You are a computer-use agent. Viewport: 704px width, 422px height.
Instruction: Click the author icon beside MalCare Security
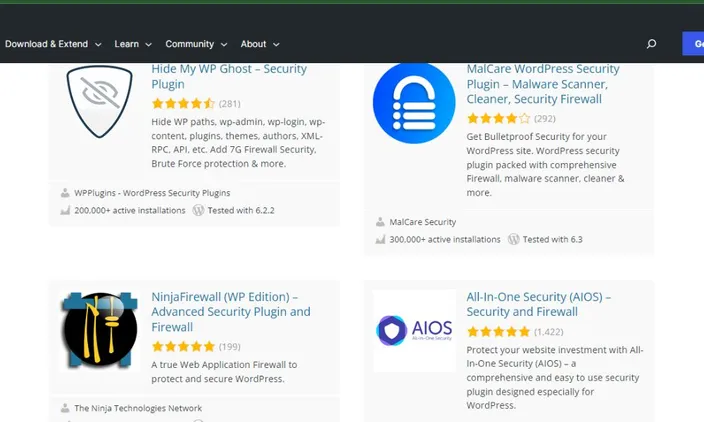coord(380,222)
